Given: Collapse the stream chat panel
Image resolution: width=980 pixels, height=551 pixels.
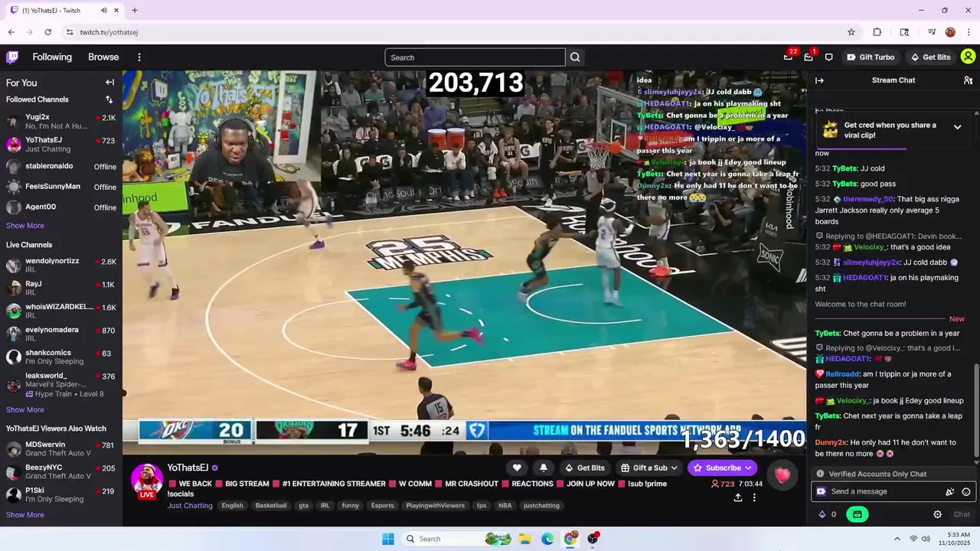Looking at the screenshot, I should [819, 80].
